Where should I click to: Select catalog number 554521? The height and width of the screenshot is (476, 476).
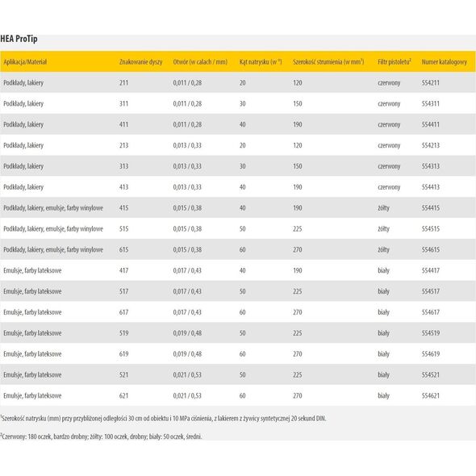pos(431,374)
